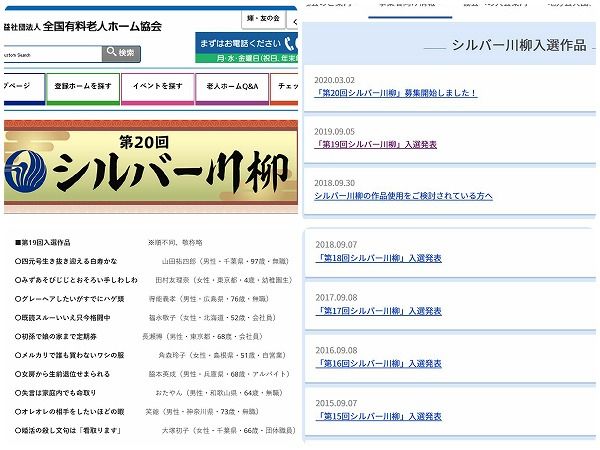Click author line 福永敬子（女性・北海道・52歳）

[x=212, y=318]
